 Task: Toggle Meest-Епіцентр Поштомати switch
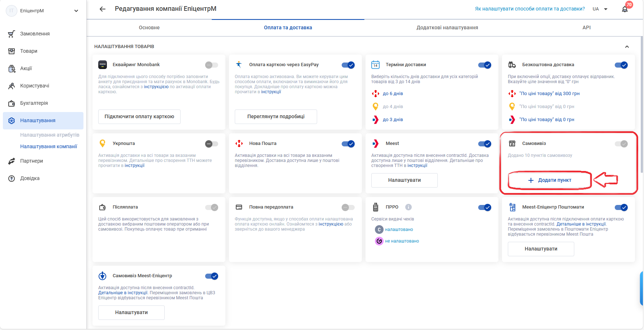click(x=621, y=207)
